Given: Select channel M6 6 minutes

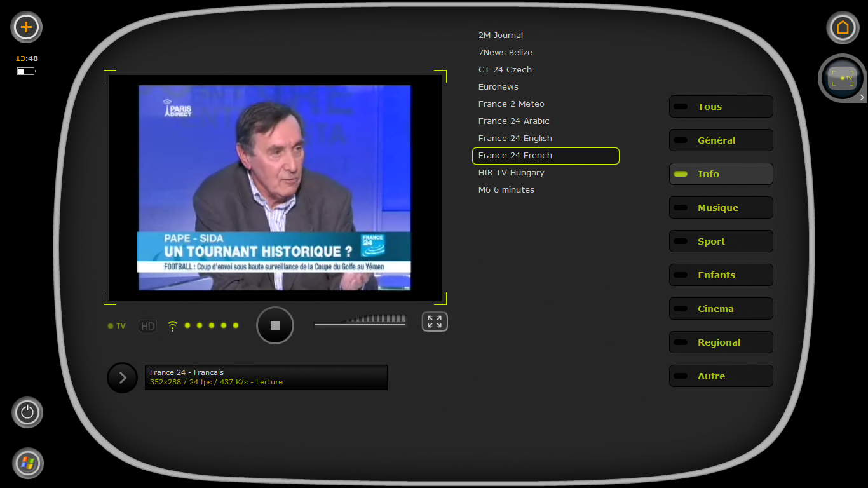Looking at the screenshot, I should click(x=506, y=190).
